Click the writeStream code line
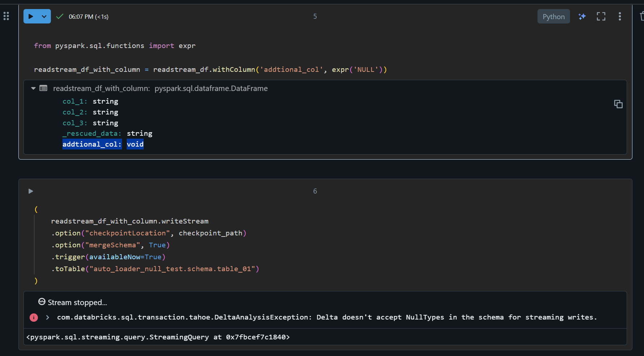The height and width of the screenshot is (356, 644). (130, 221)
